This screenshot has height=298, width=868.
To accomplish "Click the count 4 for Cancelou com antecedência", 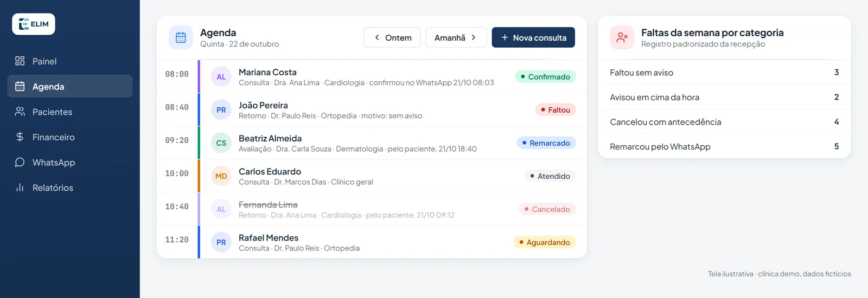I will pyautogui.click(x=837, y=122).
